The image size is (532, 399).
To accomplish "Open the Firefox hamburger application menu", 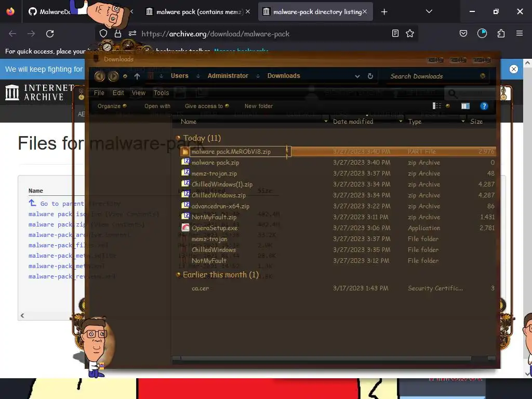I will pyautogui.click(x=519, y=34).
